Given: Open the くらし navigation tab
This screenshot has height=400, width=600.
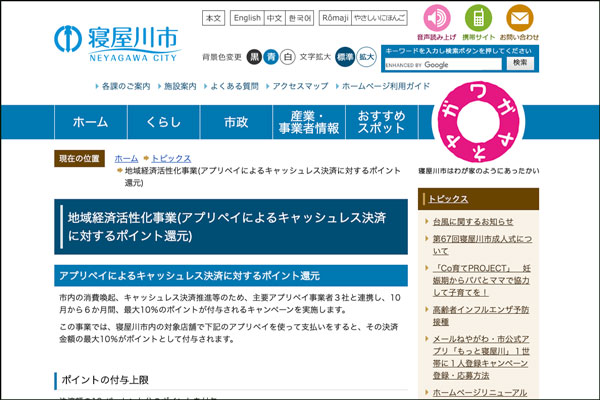Looking at the screenshot, I should click(x=163, y=122).
